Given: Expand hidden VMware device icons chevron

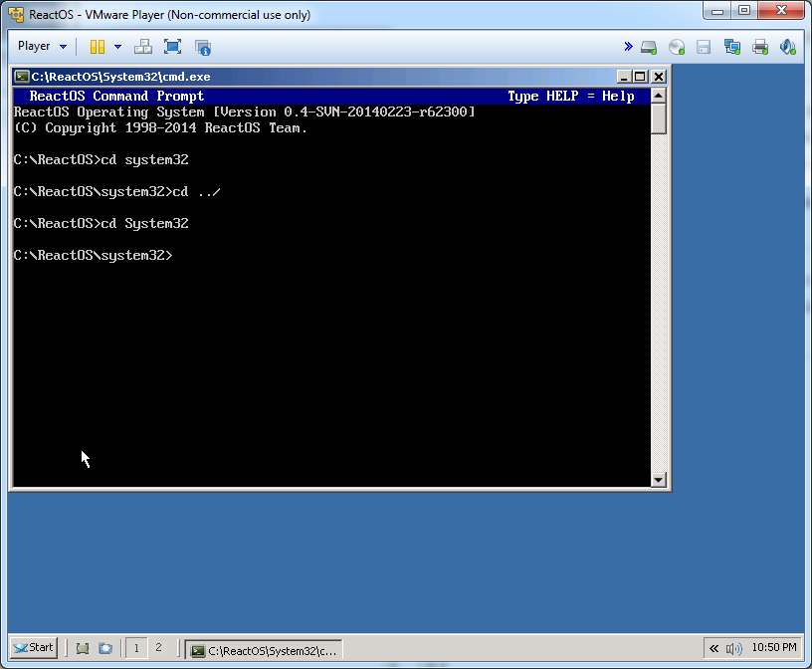Looking at the screenshot, I should click(x=628, y=47).
